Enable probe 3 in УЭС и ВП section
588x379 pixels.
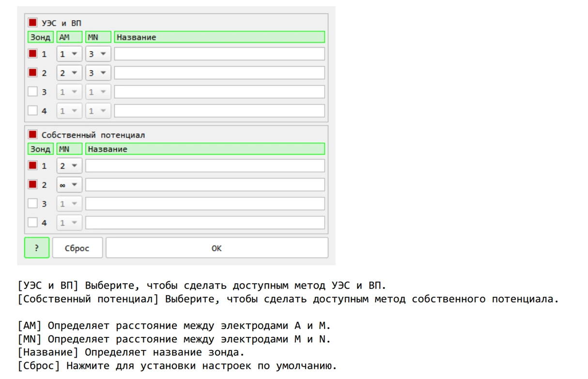coord(33,91)
